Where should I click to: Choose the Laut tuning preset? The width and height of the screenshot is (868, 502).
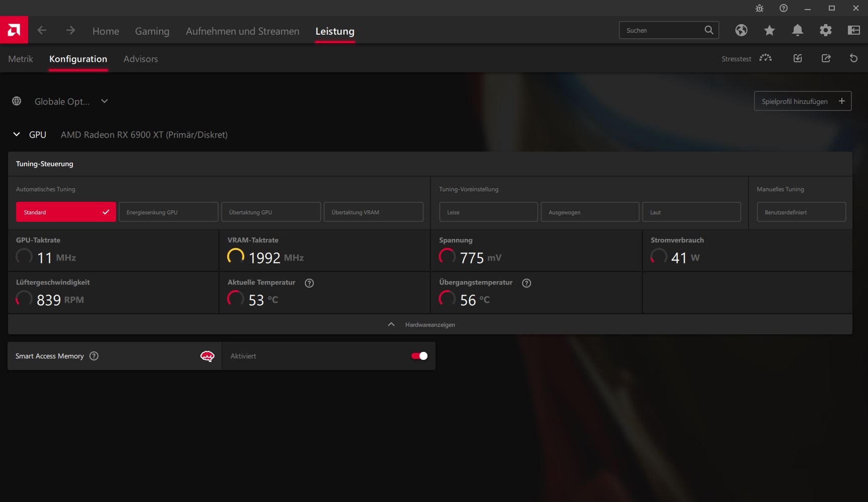coord(691,212)
